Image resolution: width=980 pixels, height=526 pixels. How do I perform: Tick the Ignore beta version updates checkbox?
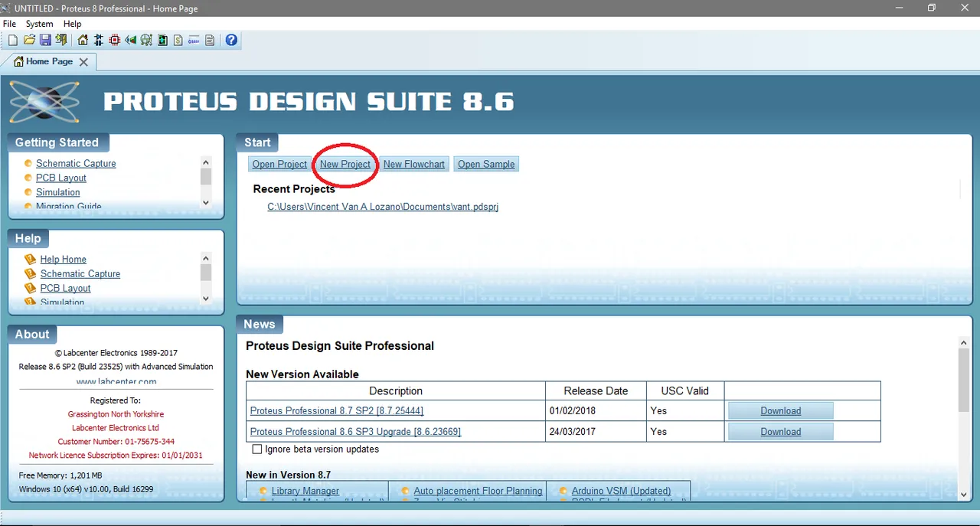pos(257,449)
